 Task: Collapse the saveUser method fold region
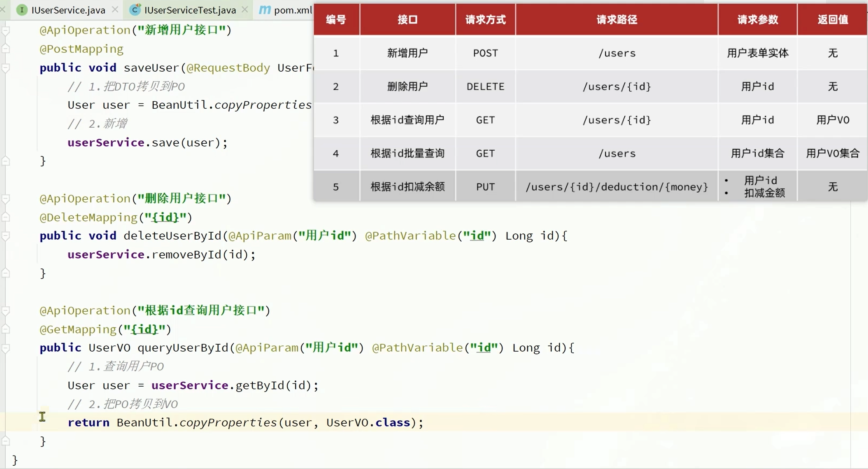pos(6,68)
